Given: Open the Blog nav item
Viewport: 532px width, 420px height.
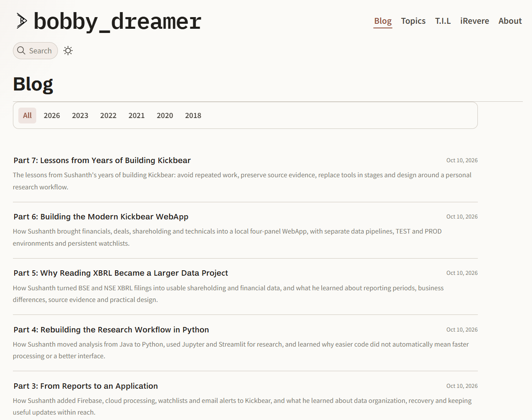Looking at the screenshot, I should [383, 21].
